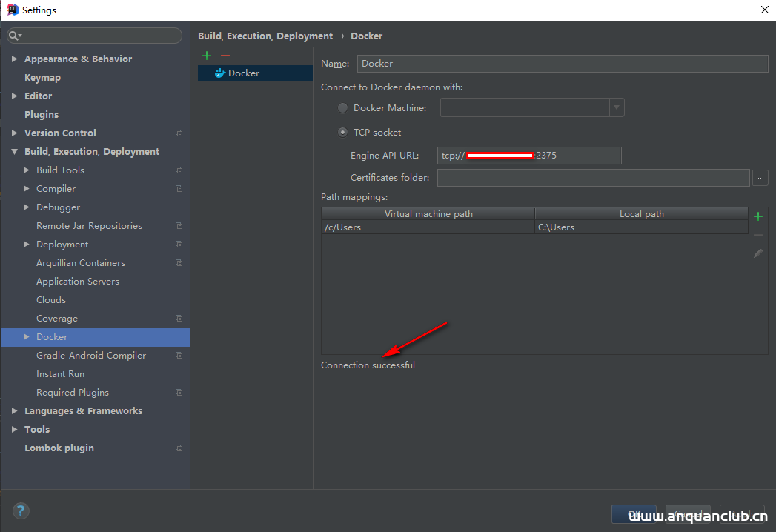
Task: Click the search icon in settings search
Action: tap(14, 36)
